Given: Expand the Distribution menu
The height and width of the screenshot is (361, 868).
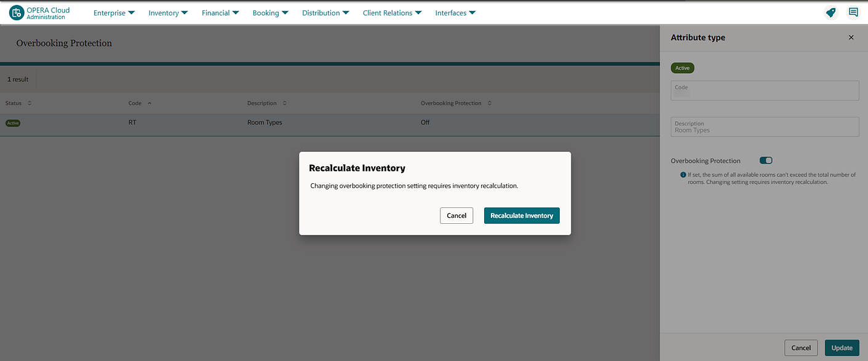Looking at the screenshot, I should pyautogui.click(x=325, y=13).
